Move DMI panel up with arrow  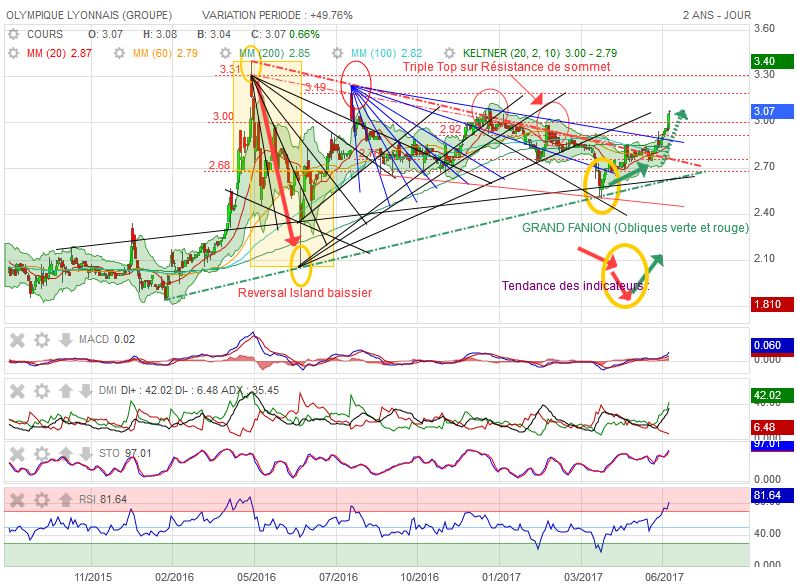(66, 391)
